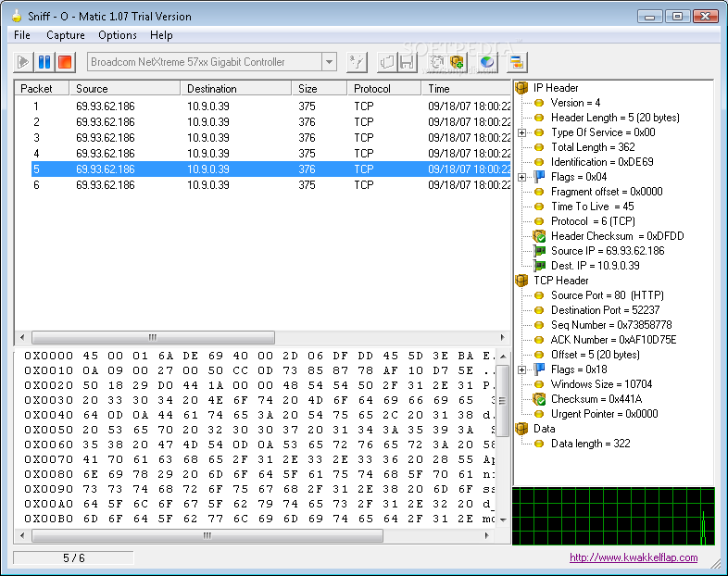Click the Data length bullet icon
728x576 pixels.
click(539, 444)
